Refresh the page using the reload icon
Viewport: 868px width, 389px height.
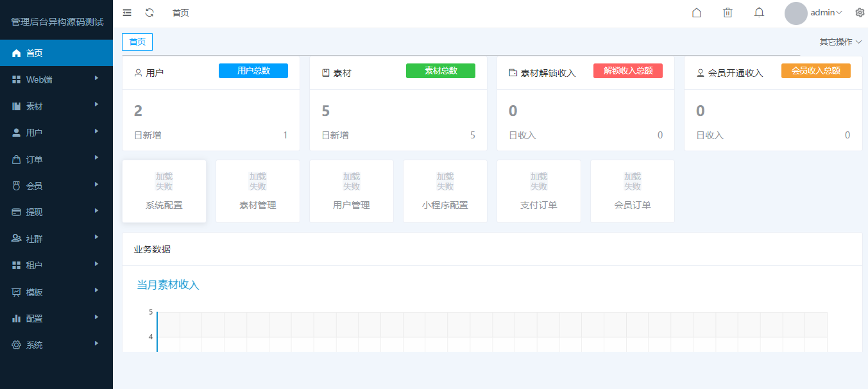(149, 12)
